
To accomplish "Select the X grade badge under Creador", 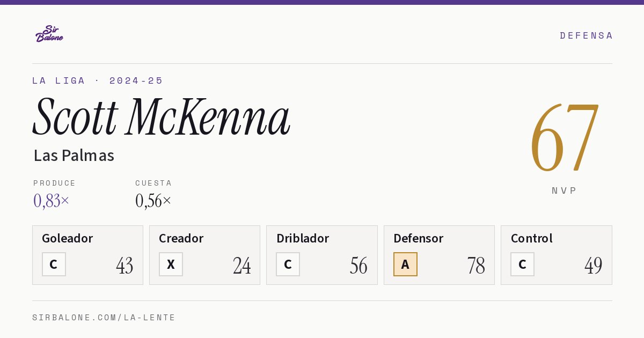I will pyautogui.click(x=171, y=264).
